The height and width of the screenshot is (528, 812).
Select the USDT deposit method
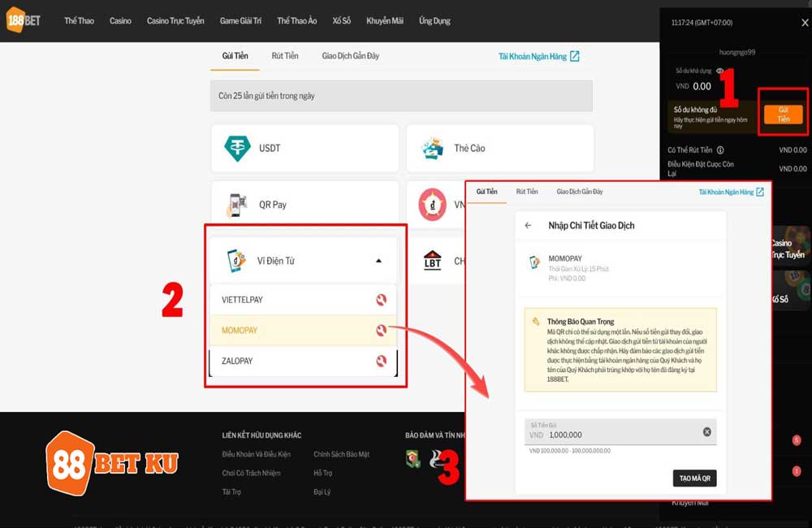305,148
